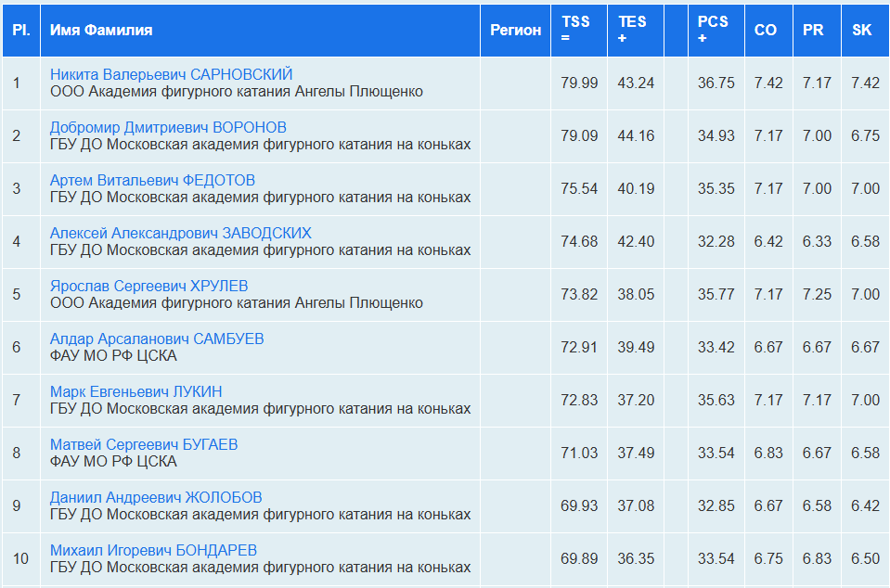The width and height of the screenshot is (890, 588).
Task: Select TSS value 69.93
Action: [579, 505]
